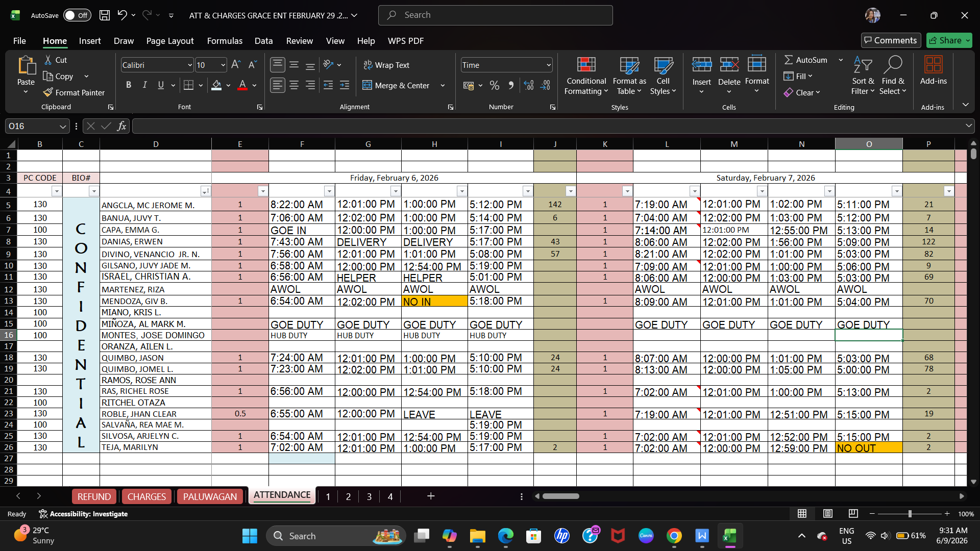Open the PC CODE column filter dropdown
The image size is (980, 551).
(56, 191)
